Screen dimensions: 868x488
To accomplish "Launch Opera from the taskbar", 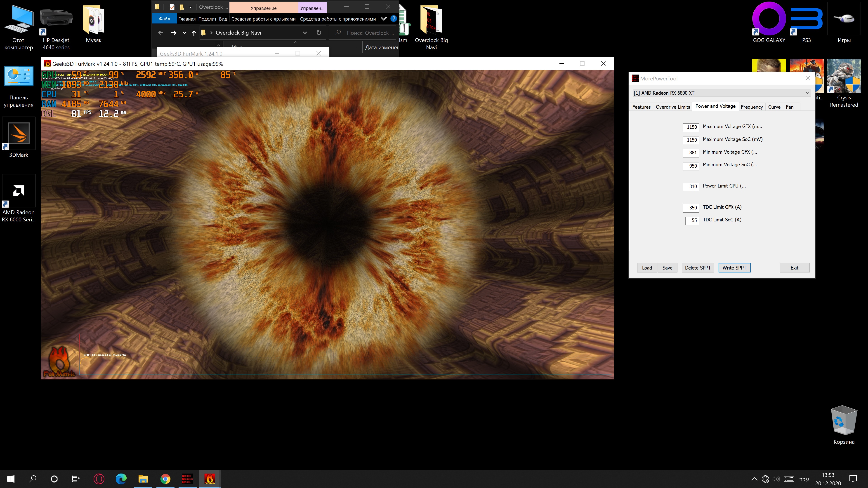I will pyautogui.click(x=99, y=479).
